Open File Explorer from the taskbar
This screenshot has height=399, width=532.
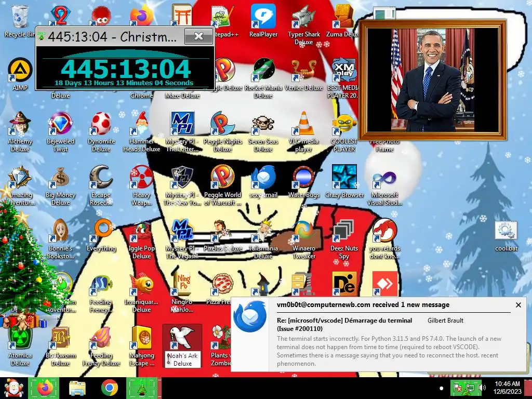point(77,388)
